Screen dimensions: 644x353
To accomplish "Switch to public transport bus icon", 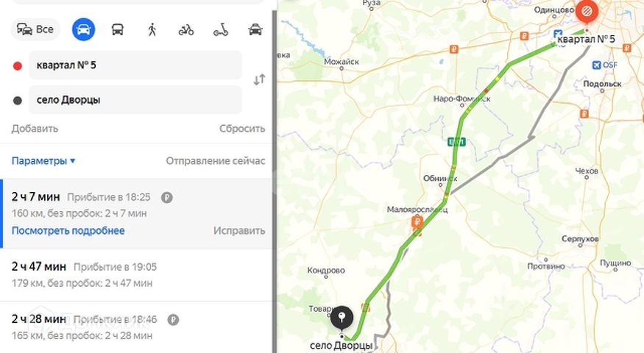I will [x=118, y=29].
